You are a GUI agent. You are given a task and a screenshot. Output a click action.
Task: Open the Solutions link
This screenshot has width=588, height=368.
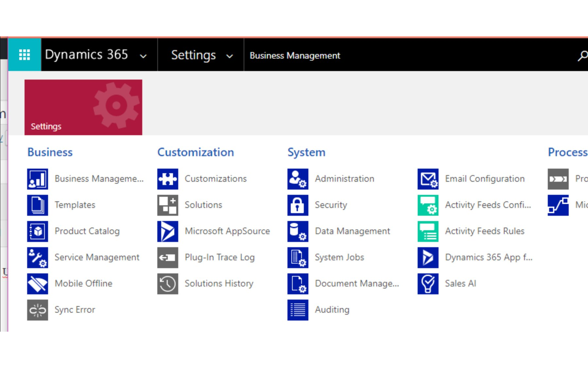click(x=204, y=205)
